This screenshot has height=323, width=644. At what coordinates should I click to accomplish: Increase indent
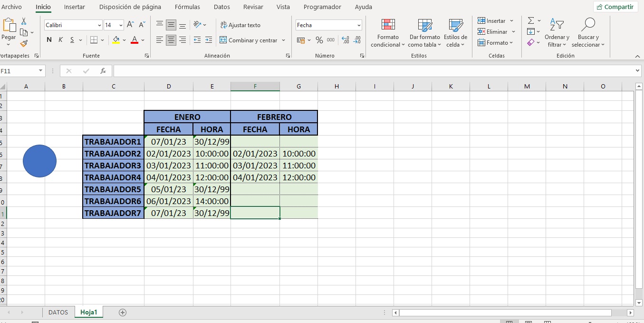tap(209, 40)
